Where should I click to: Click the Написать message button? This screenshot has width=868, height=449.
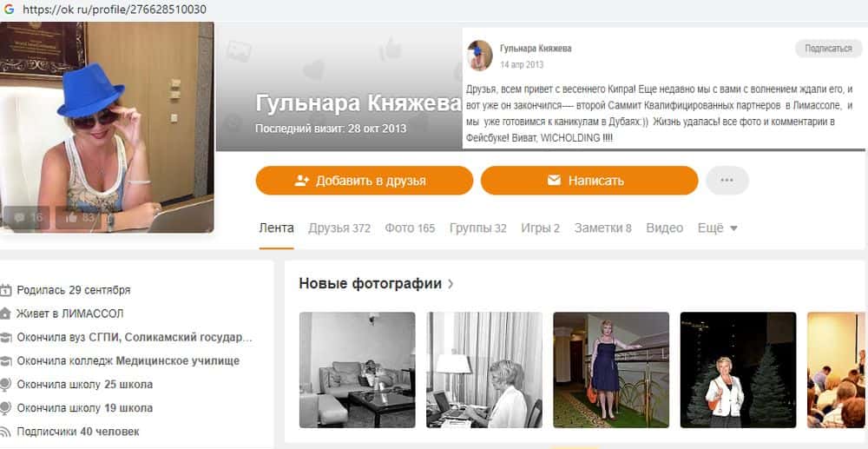[589, 181]
